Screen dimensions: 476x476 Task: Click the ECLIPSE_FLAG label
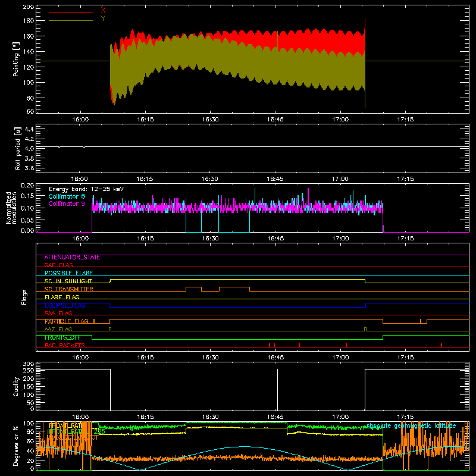pos(65,305)
